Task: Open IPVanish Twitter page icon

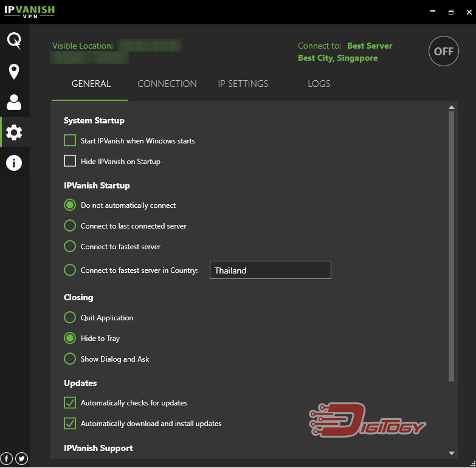Action: point(21,458)
